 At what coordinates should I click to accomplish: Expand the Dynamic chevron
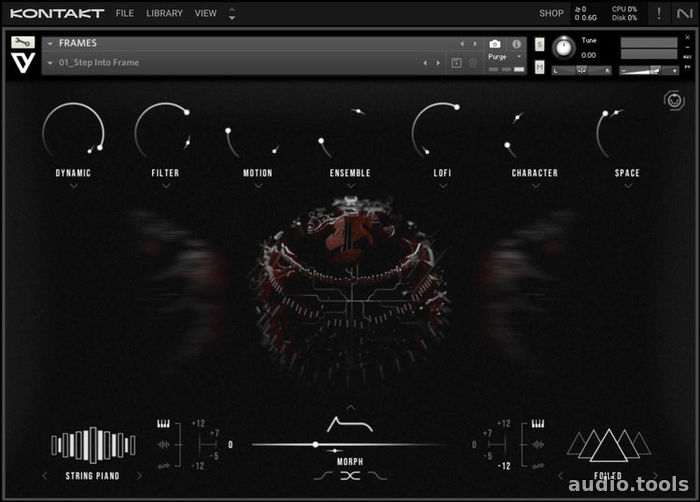pyautogui.click(x=74, y=185)
